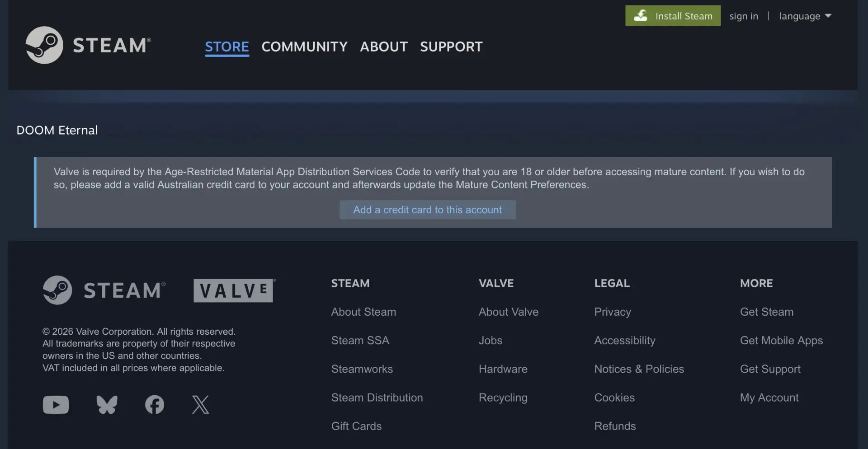
Task: Click the DOOM Eternal page title
Action: 57,130
